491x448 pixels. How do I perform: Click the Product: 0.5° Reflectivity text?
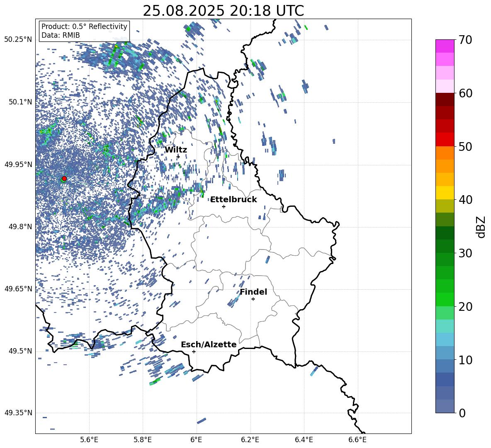[x=84, y=27]
